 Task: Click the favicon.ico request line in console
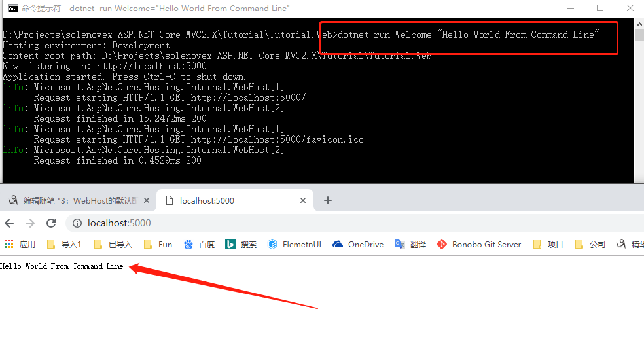pyautogui.click(x=199, y=139)
